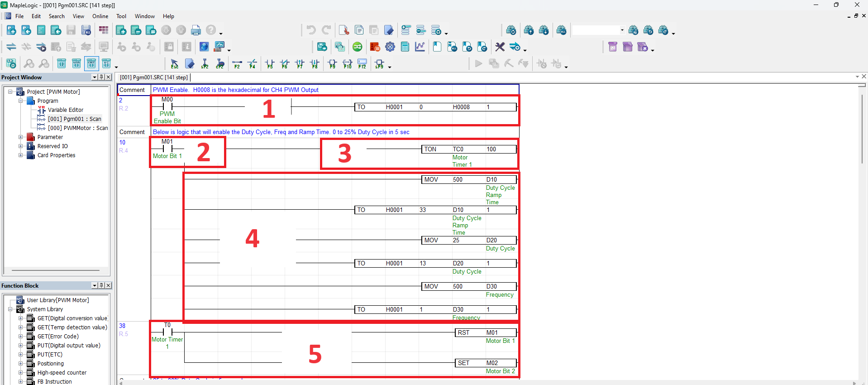Open the Tool menu

121,16
